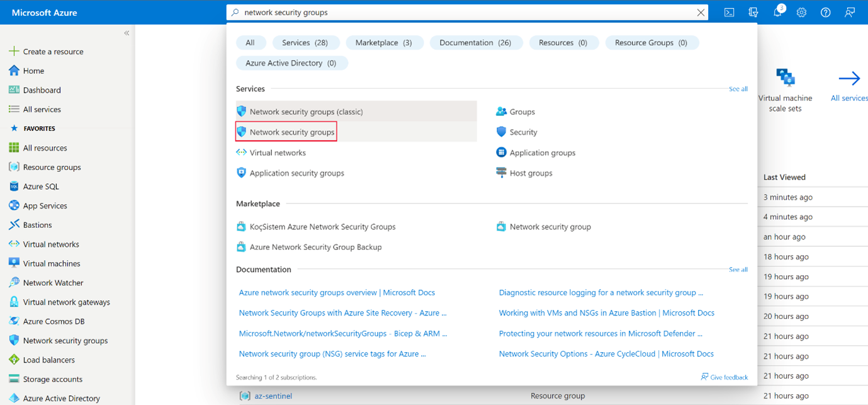The width and height of the screenshot is (868, 405).
Task: Click the search box containing network security groups
Action: click(x=467, y=12)
